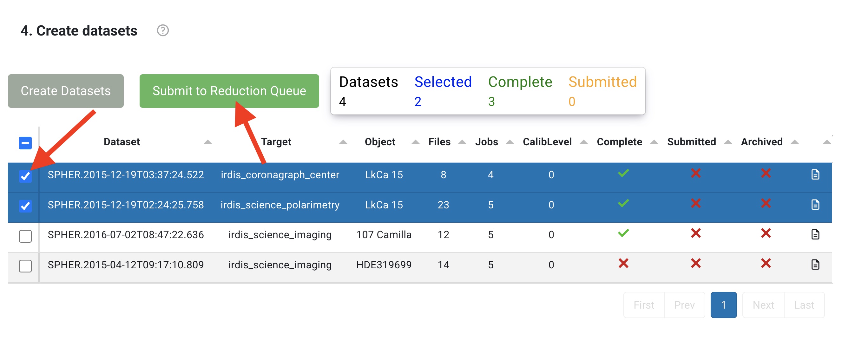
Task: Click Submitted cross in HDE319699 row
Action: click(x=695, y=263)
